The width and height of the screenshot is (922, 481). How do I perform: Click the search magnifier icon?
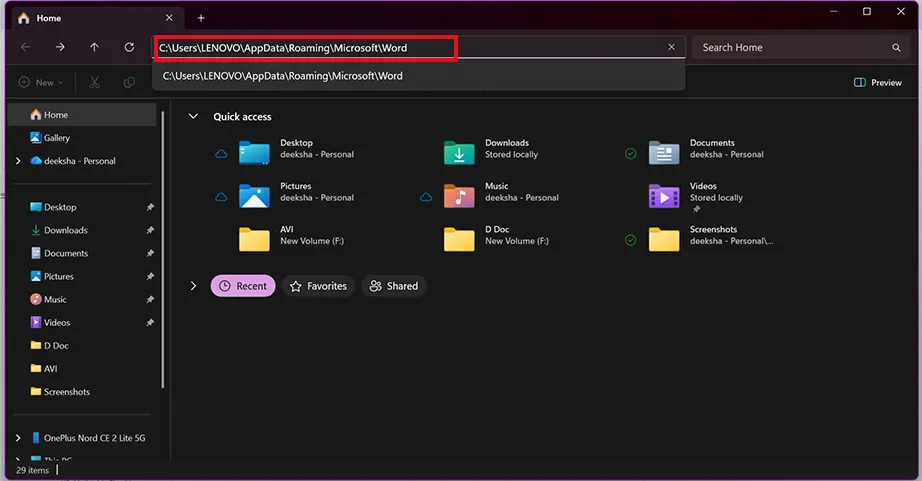896,48
